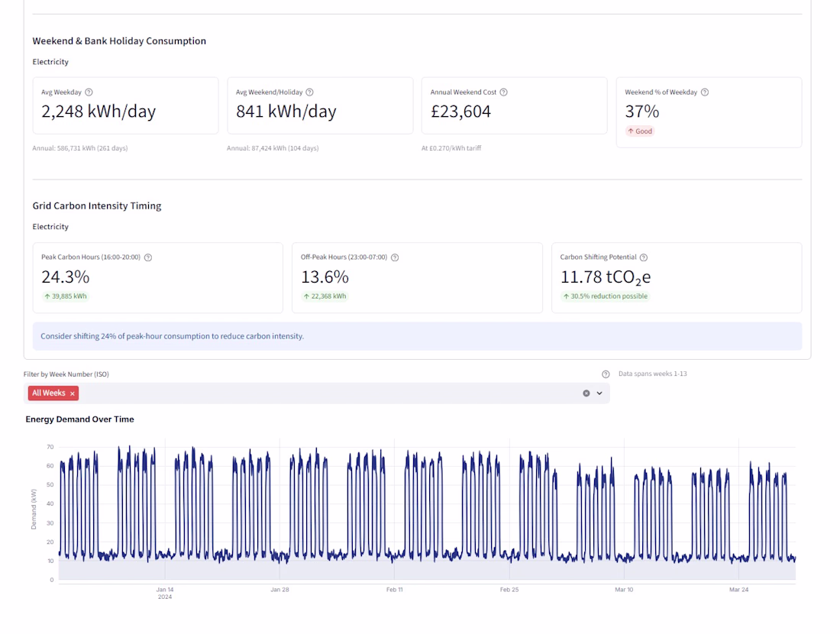Image resolution: width=840 pixels, height=634 pixels.
Task: Click the Data spans weeks 1-13 text
Action: pyautogui.click(x=652, y=374)
